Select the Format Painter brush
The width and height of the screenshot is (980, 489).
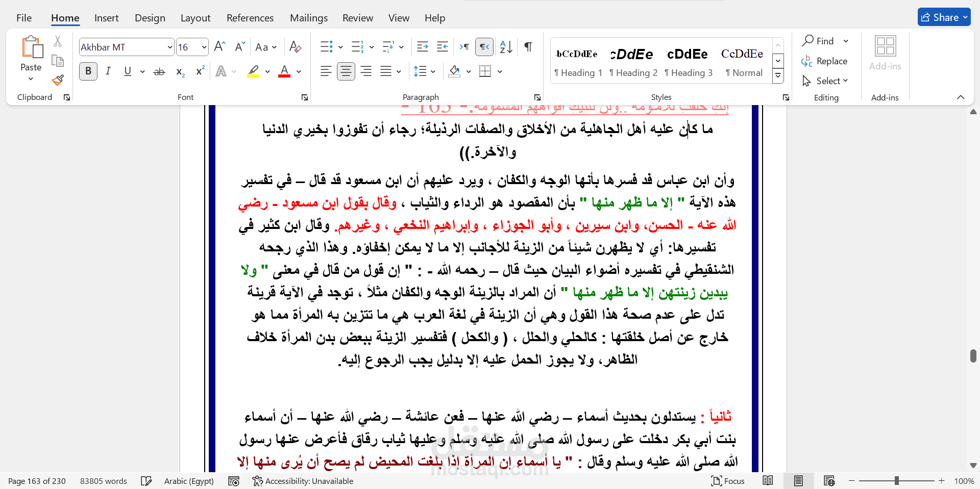(58, 80)
